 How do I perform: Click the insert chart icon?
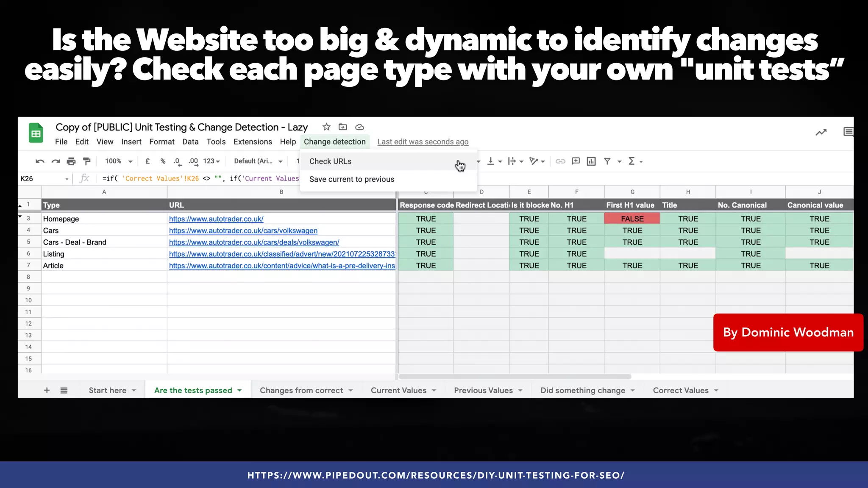(591, 161)
